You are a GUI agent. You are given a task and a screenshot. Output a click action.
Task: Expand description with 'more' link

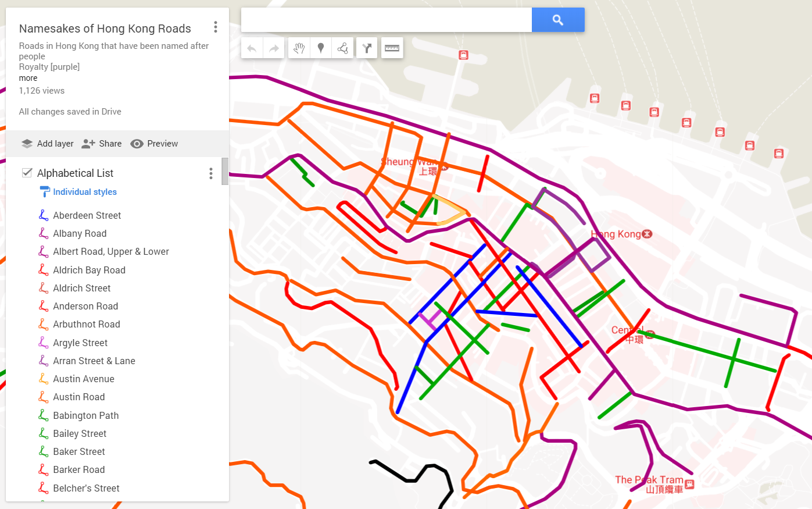tap(28, 78)
